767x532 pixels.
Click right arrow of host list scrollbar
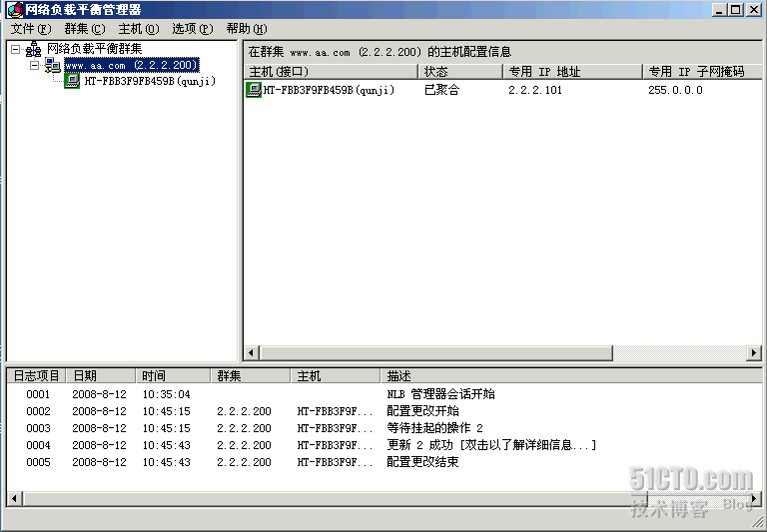pyautogui.click(x=754, y=352)
